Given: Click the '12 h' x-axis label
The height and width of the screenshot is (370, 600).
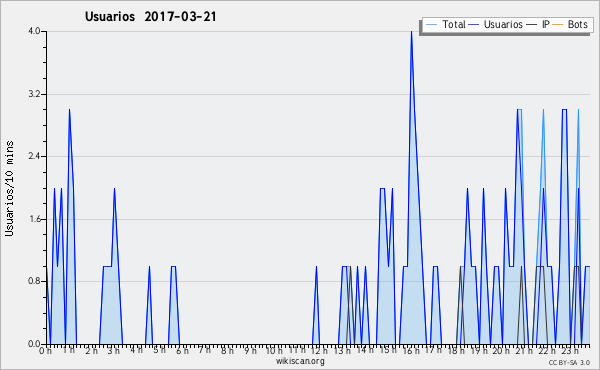Looking at the screenshot, I should (x=319, y=351).
